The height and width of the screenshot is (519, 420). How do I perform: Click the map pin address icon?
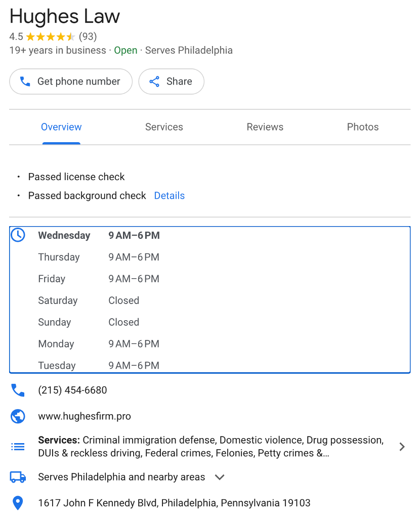(18, 503)
